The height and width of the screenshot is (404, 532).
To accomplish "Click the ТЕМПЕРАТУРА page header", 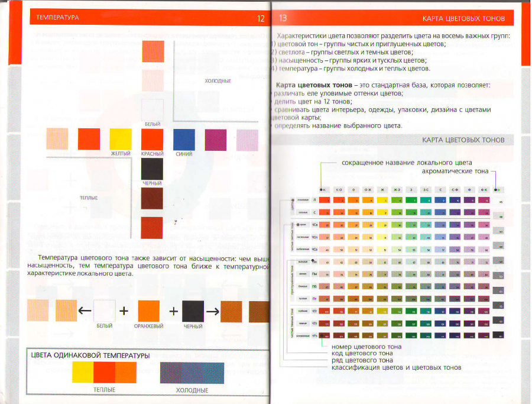I will (x=57, y=17).
